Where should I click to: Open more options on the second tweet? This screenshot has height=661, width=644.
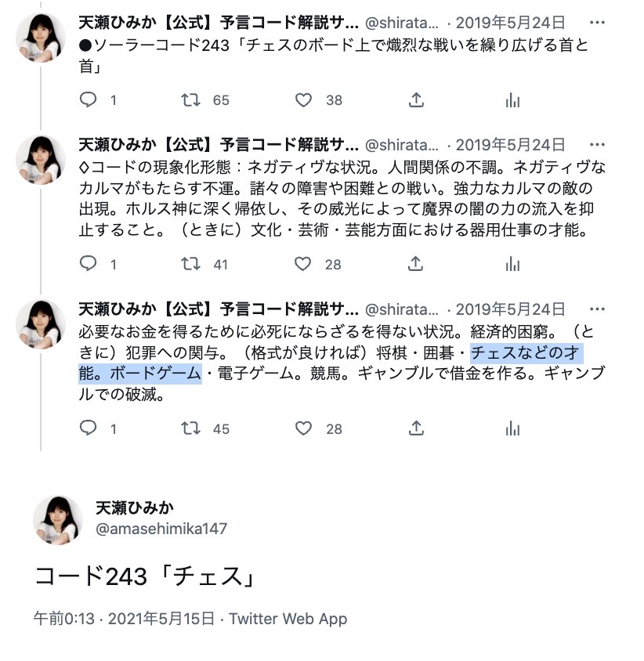pos(597,145)
